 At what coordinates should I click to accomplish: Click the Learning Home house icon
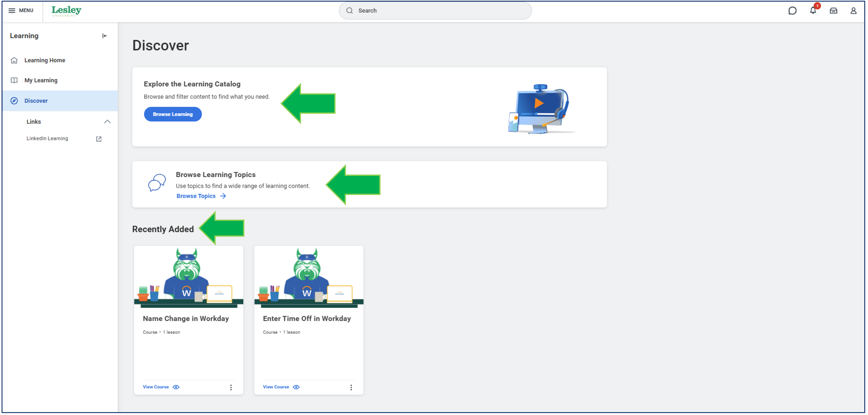pyautogui.click(x=14, y=60)
